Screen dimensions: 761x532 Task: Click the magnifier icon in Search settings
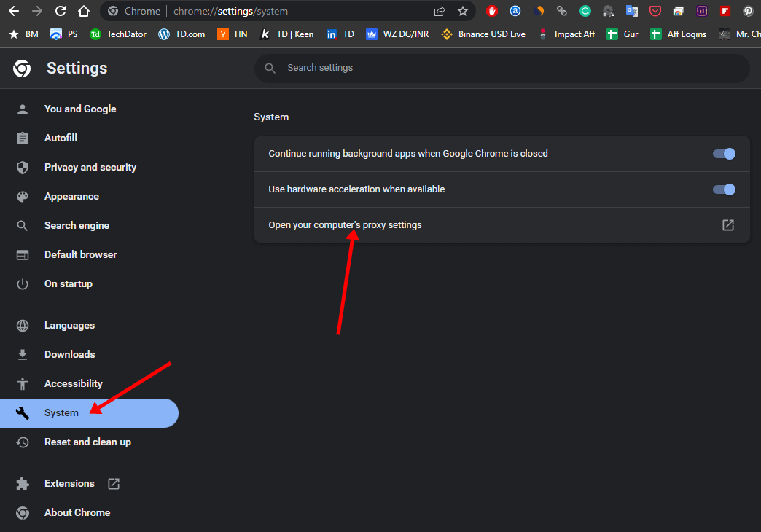pos(270,68)
